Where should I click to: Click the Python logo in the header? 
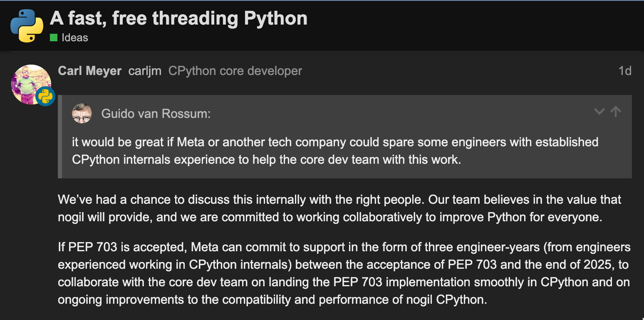coord(27,26)
